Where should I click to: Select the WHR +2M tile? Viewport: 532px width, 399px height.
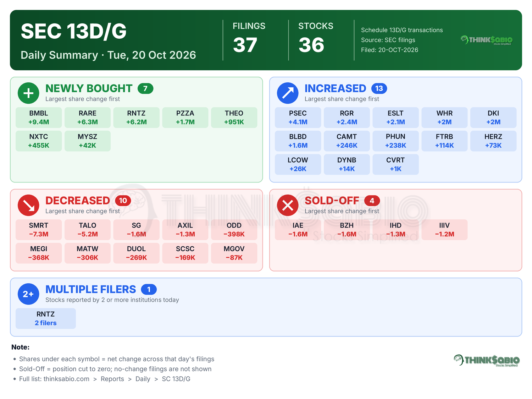point(444,117)
